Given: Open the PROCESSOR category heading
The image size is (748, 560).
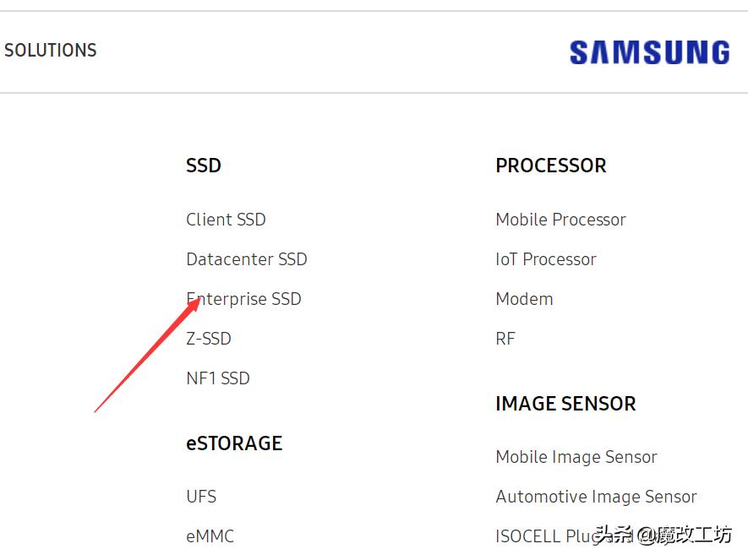Looking at the screenshot, I should [550, 166].
